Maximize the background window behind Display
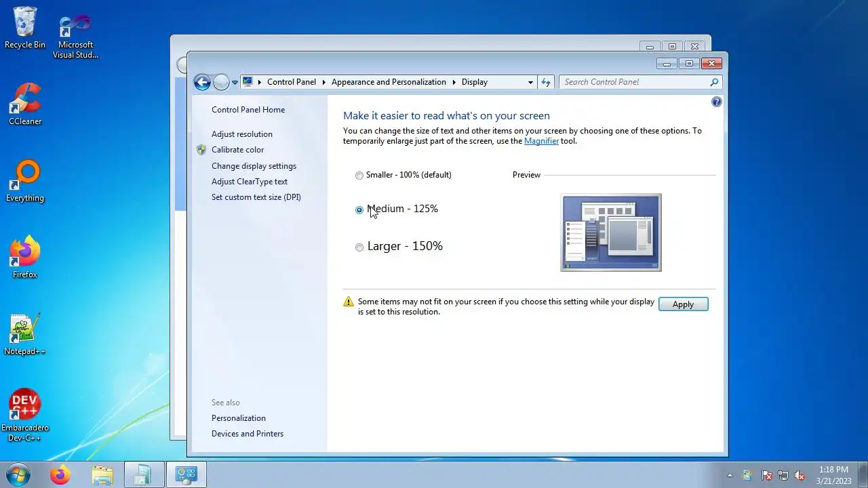This screenshot has width=868, height=488. point(672,47)
